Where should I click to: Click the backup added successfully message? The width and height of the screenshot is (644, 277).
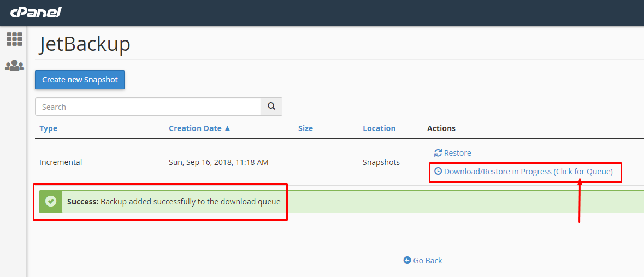tap(174, 202)
